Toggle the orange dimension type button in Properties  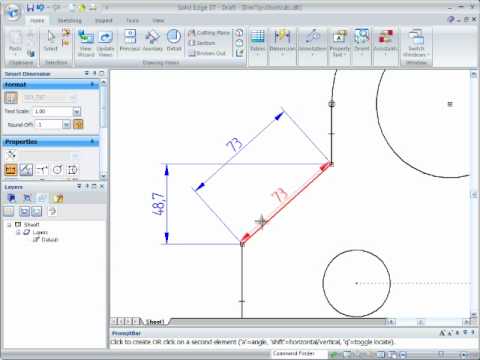coord(11,170)
